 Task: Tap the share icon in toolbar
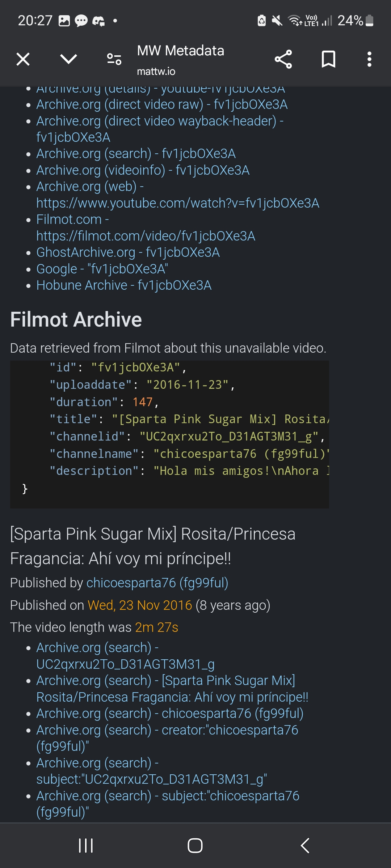click(283, 59)
